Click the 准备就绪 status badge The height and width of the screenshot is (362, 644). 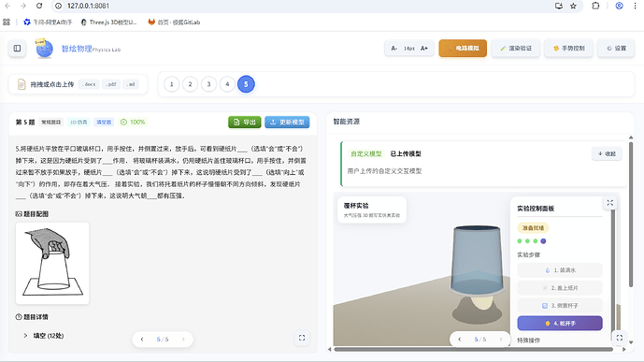click(533, 227)
